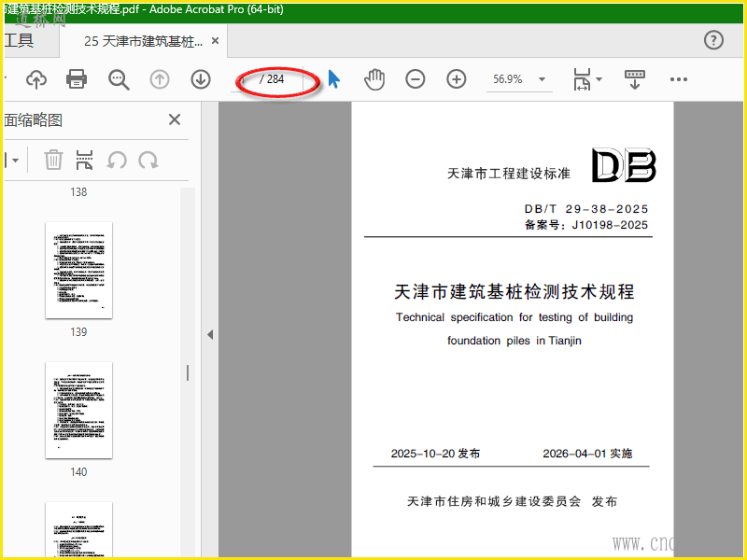Viewport: 747px width, 560px height.
Task: Click the text 天津市住房和城乡建设委员会 发布
Action: 512,501
